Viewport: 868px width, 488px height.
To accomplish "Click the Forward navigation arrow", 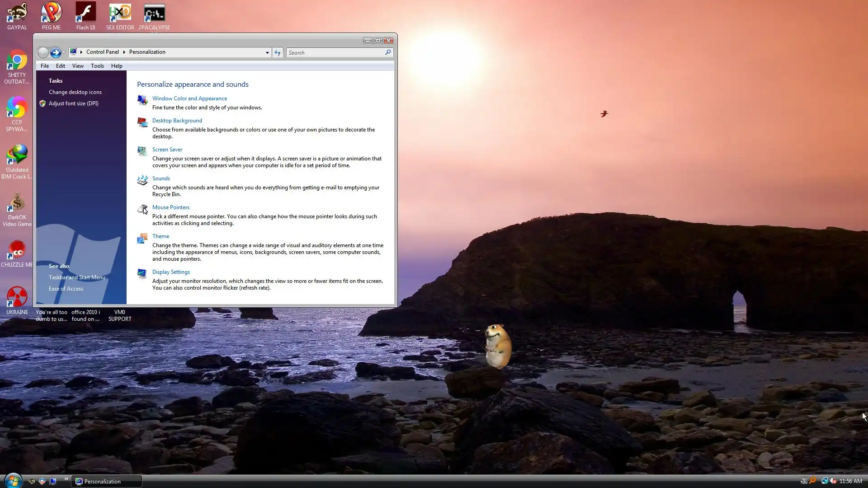I will 55,52.
